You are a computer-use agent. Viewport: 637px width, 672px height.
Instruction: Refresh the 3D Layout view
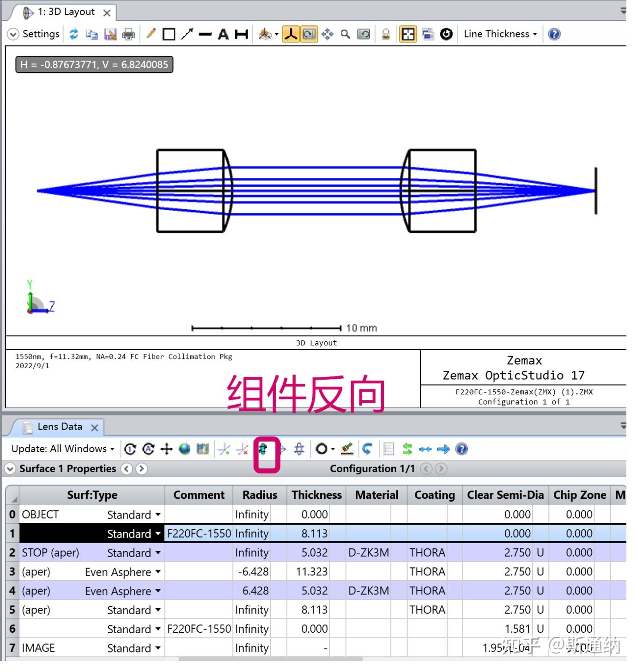[x=73, y=34]
